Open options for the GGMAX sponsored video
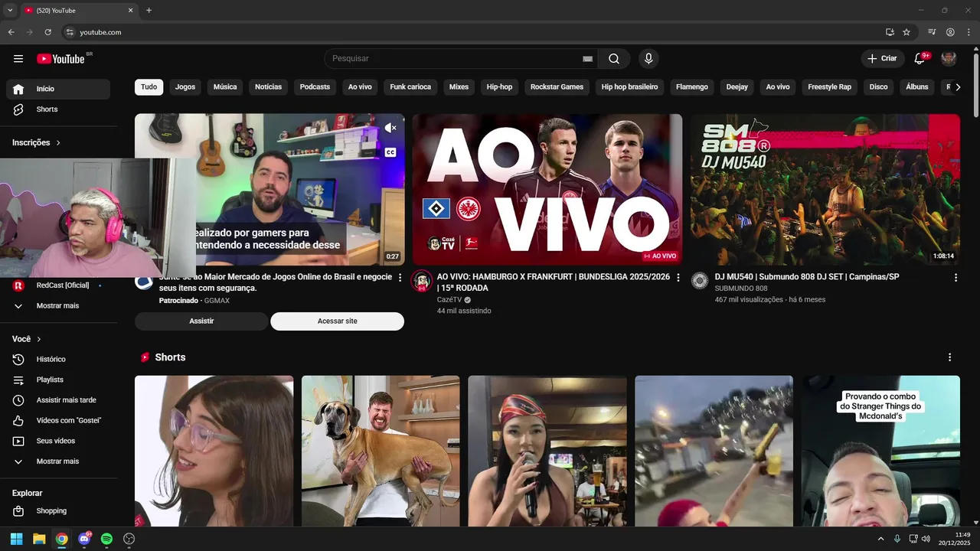 400,278
